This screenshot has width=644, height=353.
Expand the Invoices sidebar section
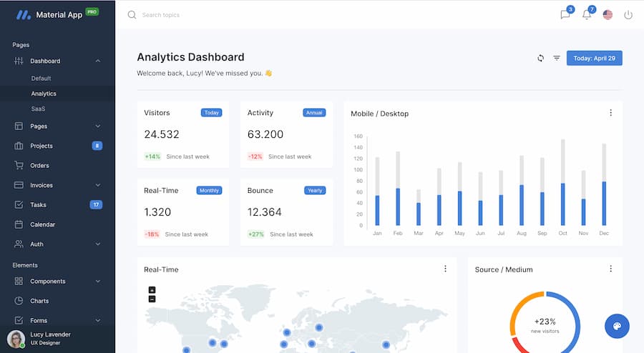point(98,185)
